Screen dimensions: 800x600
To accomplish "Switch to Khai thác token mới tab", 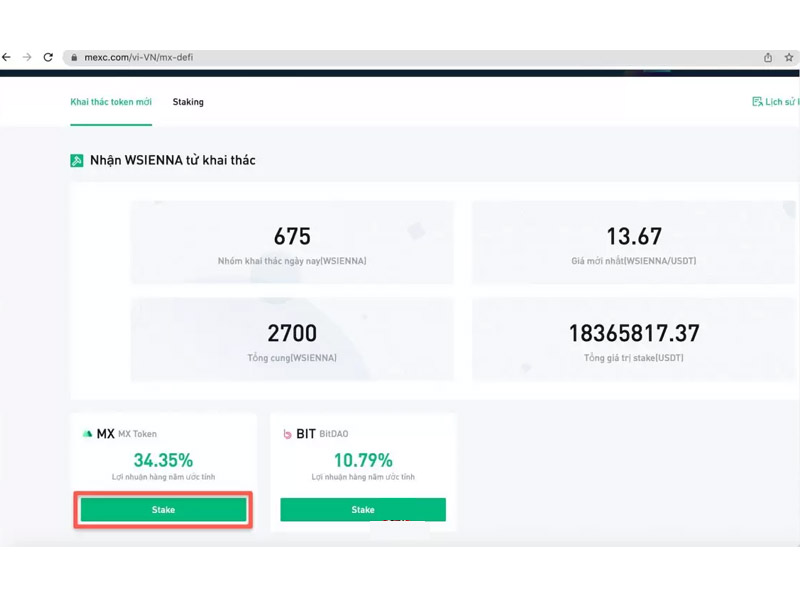I will pos(111,102).
